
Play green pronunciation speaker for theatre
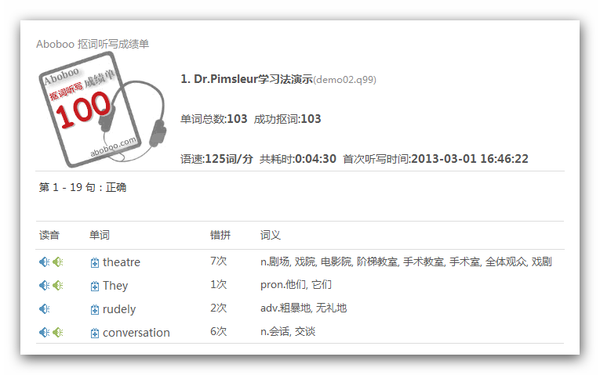pyautogui.click(x=58, y=262)
